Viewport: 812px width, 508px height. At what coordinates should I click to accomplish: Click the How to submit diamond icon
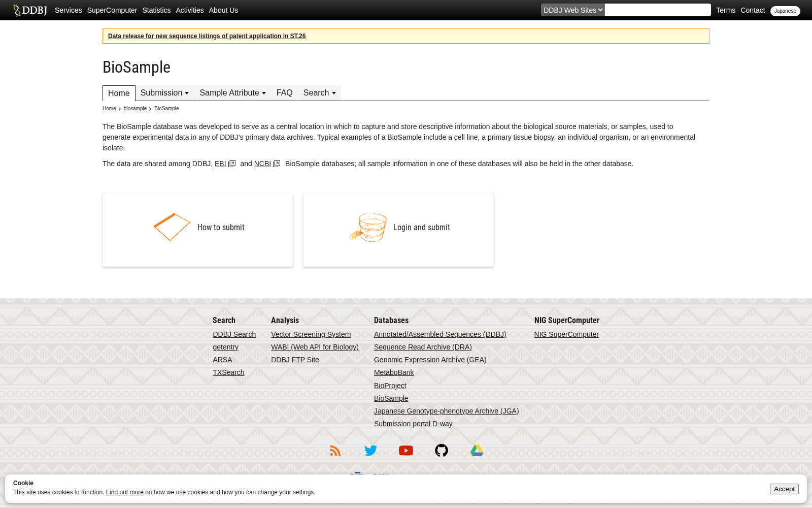pos(172,227)
